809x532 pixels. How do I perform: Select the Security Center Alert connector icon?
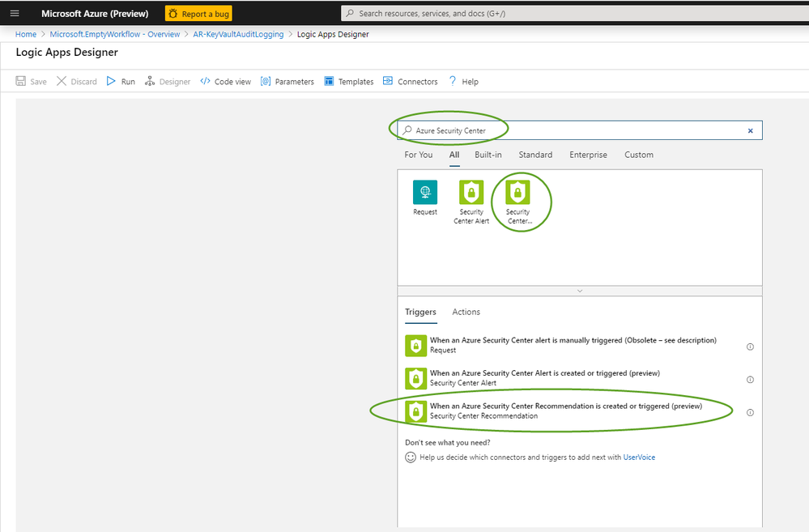[471, 193]
